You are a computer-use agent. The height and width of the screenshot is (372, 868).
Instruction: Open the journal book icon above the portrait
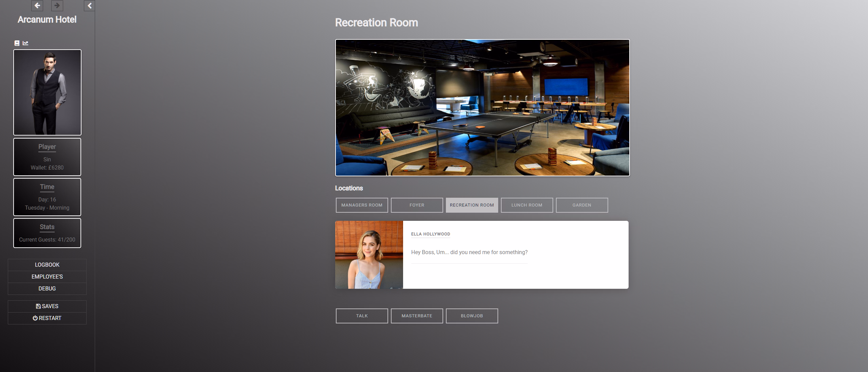click(x=17, y=43)
